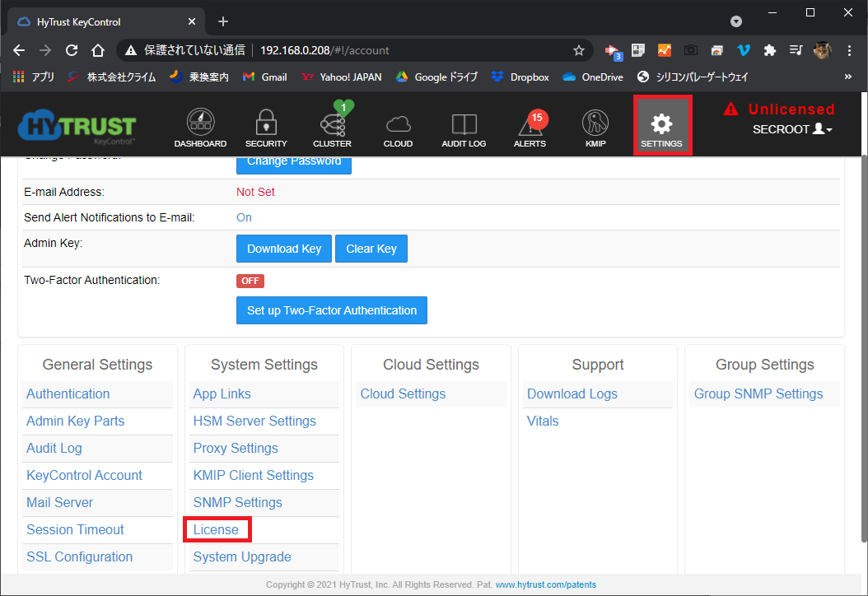Open the media control playlist icon
The image size is (868, 596).
796,50
